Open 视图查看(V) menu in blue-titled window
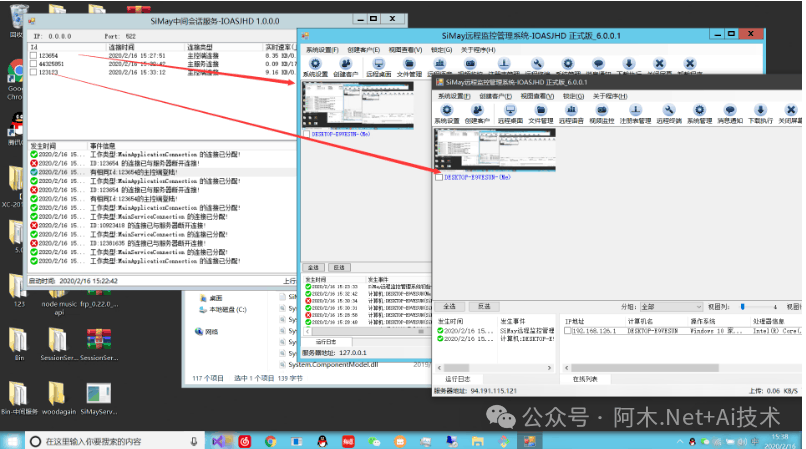The image size is (806, 449). (405, 50)
